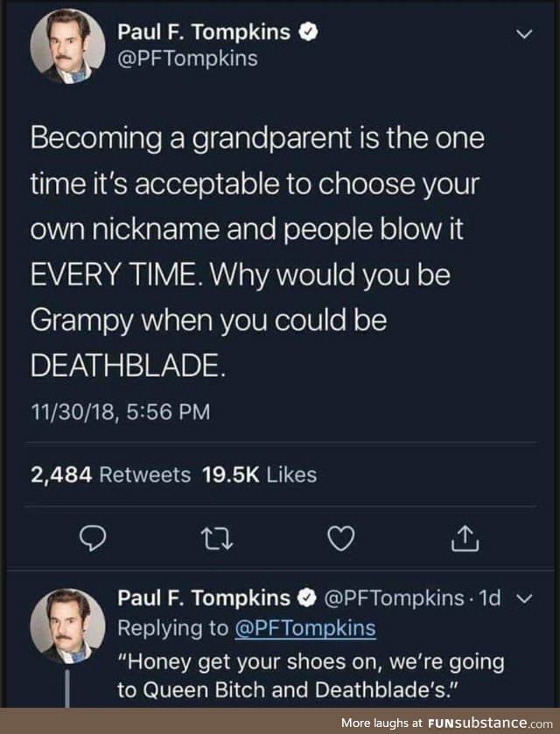This screenshot has height=734, width=560.
Task: Open the reply text about Deathblade's
Action: [x=311, y=675]
